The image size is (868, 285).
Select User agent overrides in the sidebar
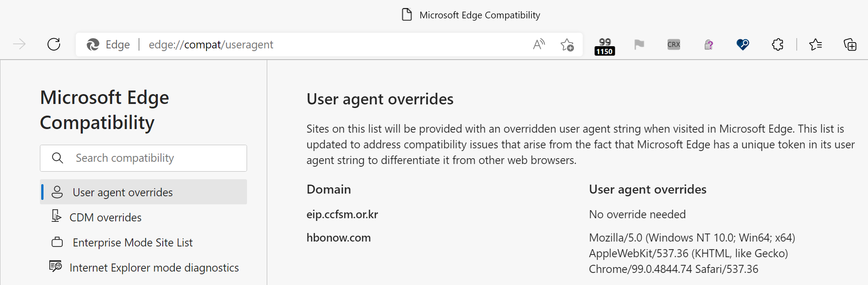[122, 192]
